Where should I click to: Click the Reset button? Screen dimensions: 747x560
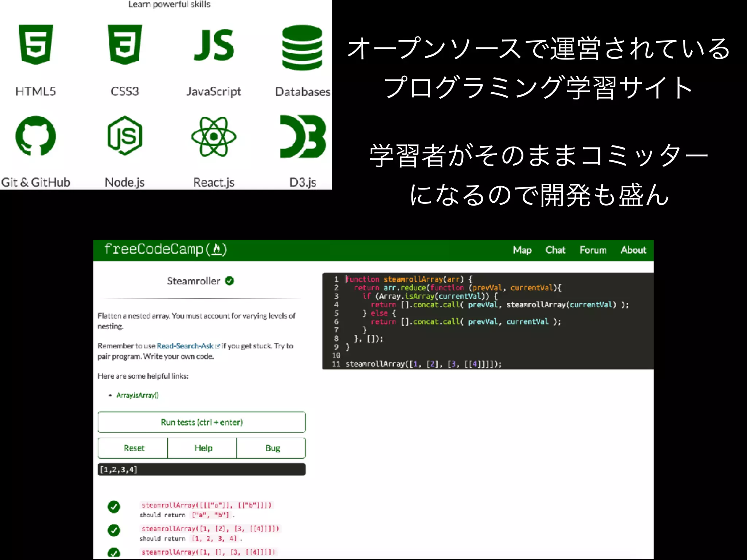(x=133, y=448)
